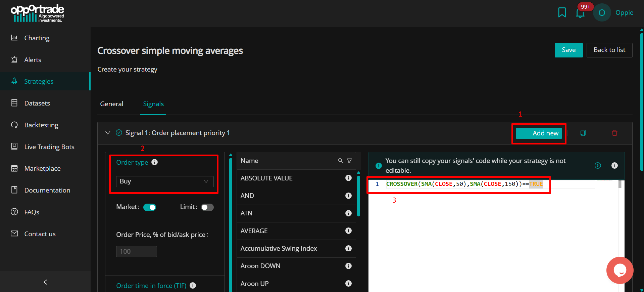The width and height of the screenshot is (644, 292).
Task: Show info for Order time in force
Action: [x=193, y=285]
